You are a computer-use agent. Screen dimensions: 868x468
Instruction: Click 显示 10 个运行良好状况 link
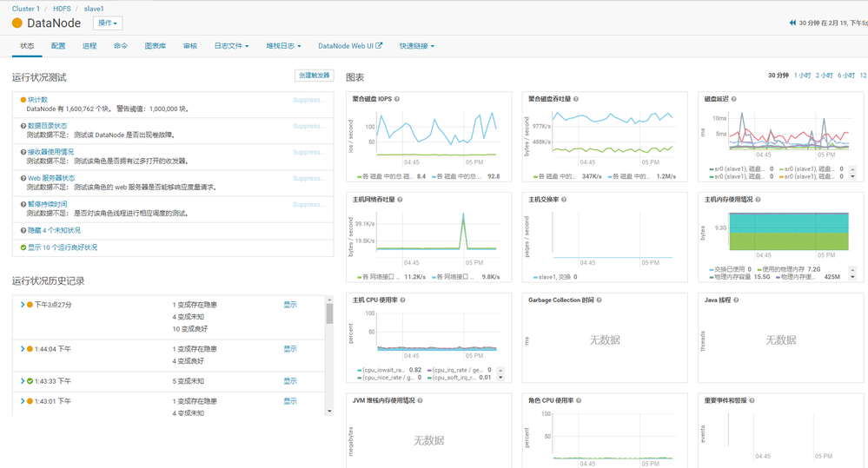click(x=63, y=247)
